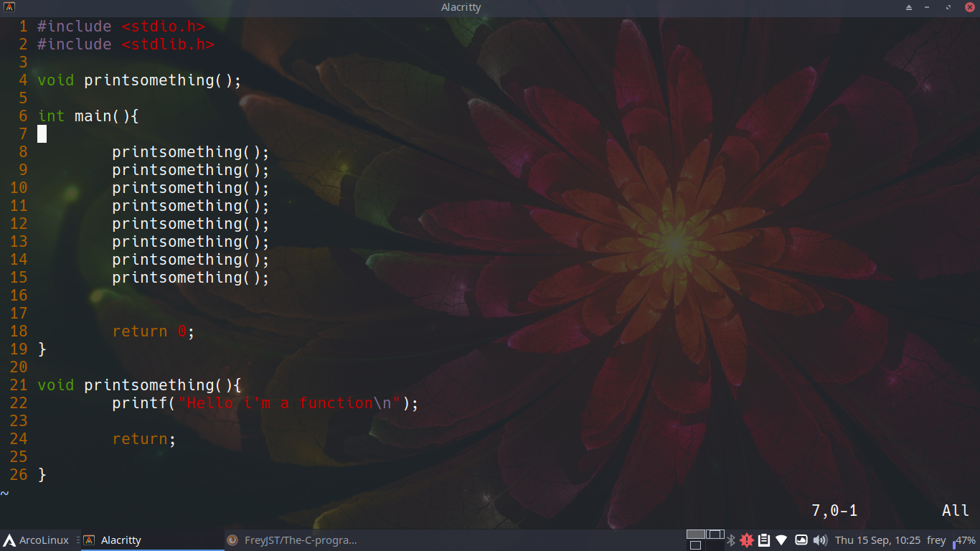Click the #include <stdio.h> line
This screenshot has width=980, height=551.
click(121, 27)
